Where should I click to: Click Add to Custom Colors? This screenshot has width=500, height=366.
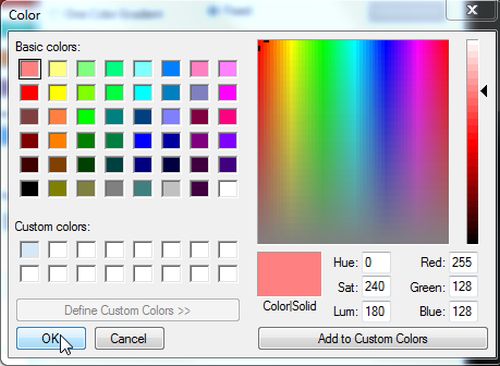[x=373, y=338]
